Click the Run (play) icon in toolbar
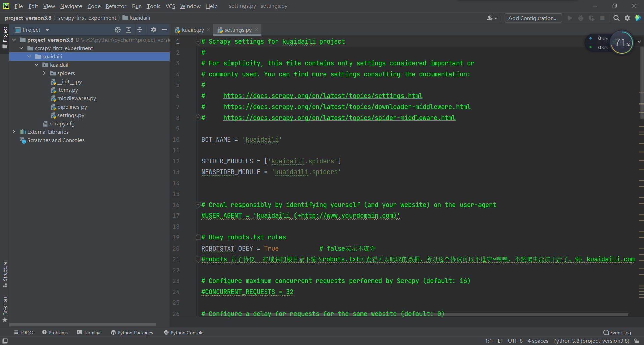This screenshot has height=345, width=644. [x=570, y=18]
